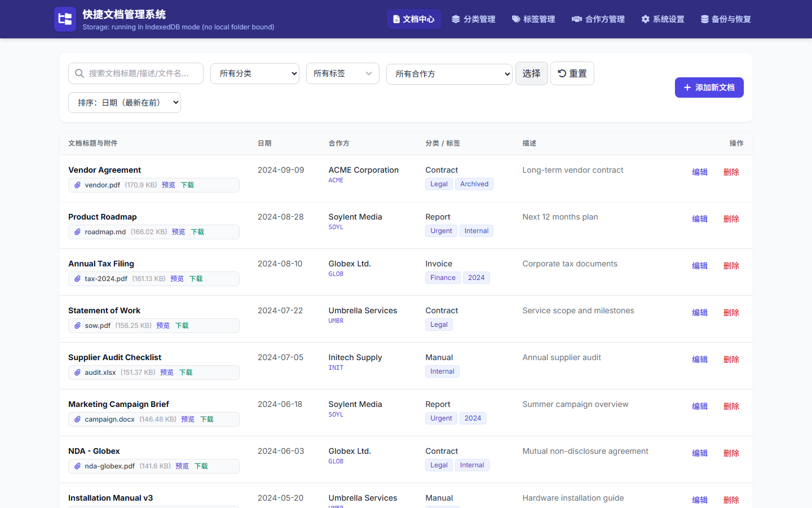Click paperclip icon next to tax-2024.pdf
This screenshot has height=508, width=812.
(78, 279)
